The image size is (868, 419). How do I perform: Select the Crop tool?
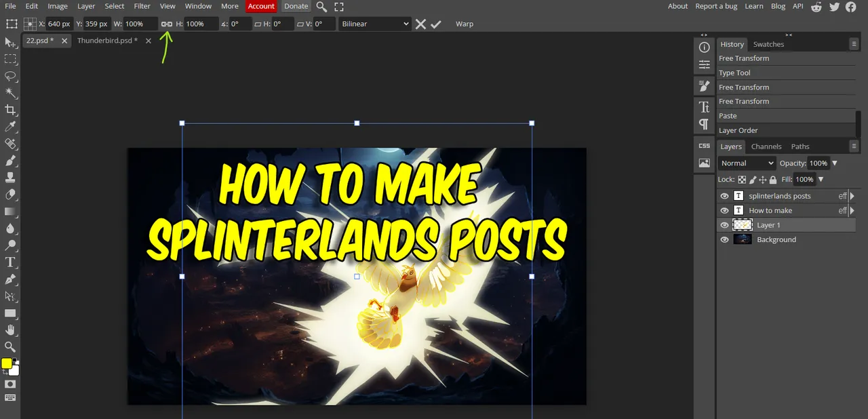click(x=10, y=111)
